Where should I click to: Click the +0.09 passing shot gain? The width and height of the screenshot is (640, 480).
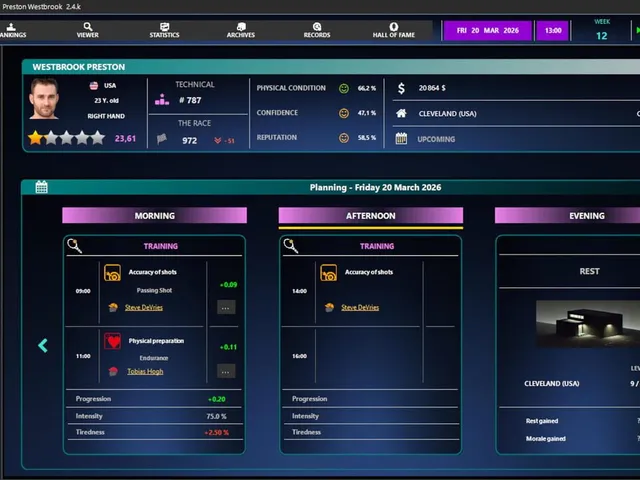point(228,285)
